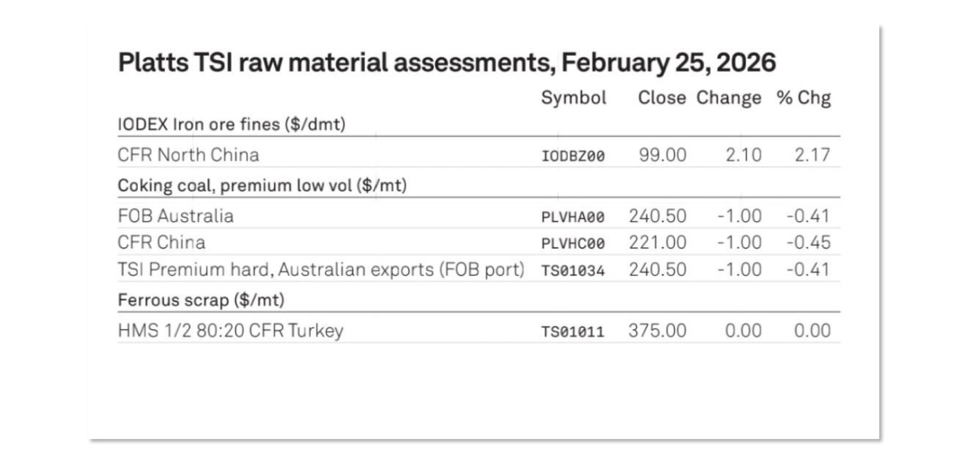This screenshot has width=980, height=473.
Task: Click the 99.00 close price value
Action: pyautogui.click(x=662, y=155)
